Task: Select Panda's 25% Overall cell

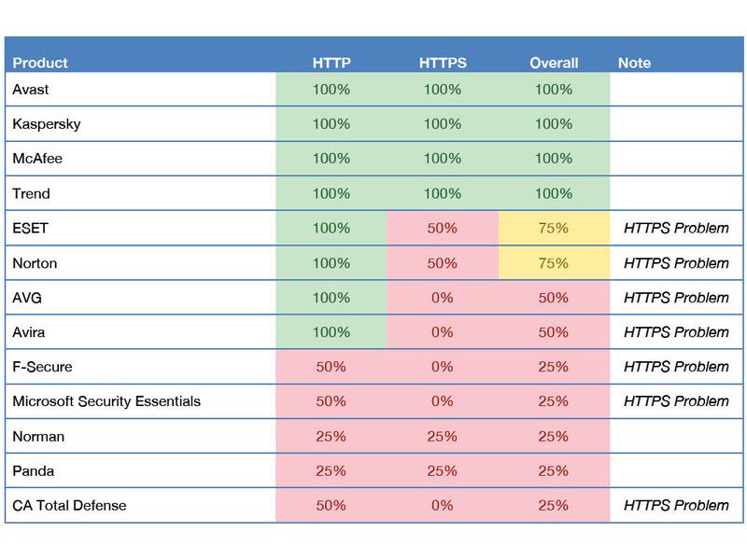Action: tap(554, 471)
